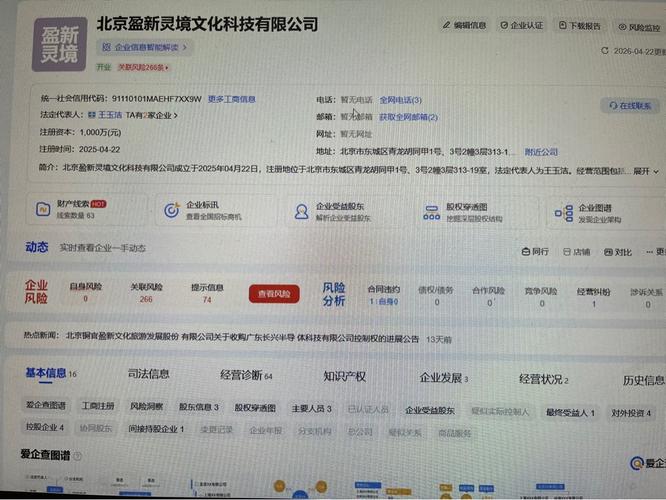The image size is (666, 500).
Task: Open 获取全网邮箱(2) link
Action: [408, 117]
